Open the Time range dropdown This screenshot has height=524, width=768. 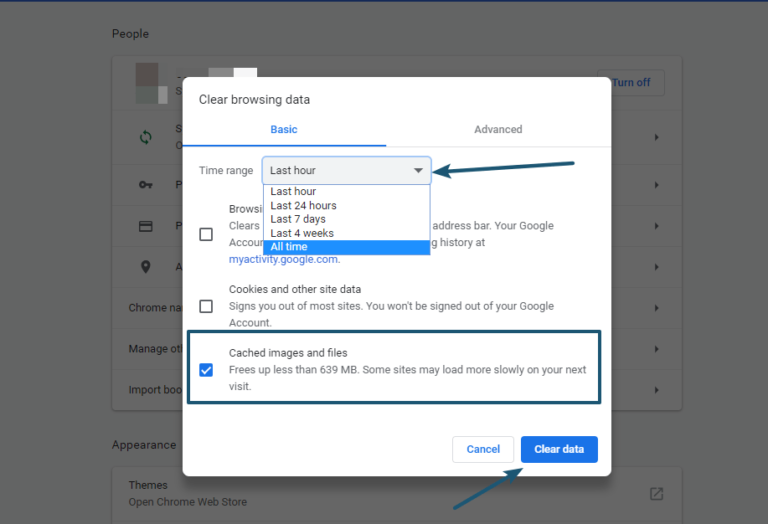coord(347,170)
